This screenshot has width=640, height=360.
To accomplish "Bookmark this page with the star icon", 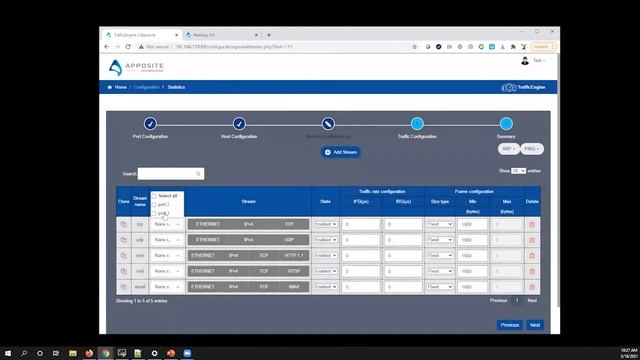I will [415, 47].
